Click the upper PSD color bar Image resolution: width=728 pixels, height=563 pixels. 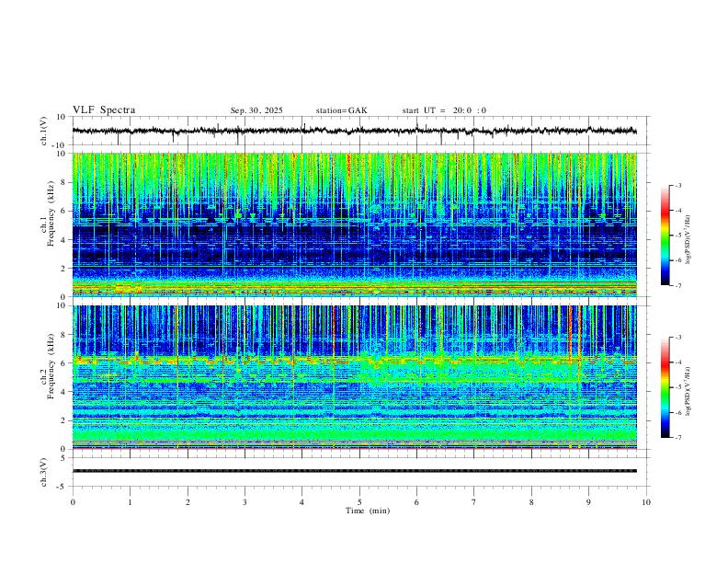pyautogui.click(x=665, y=235)
